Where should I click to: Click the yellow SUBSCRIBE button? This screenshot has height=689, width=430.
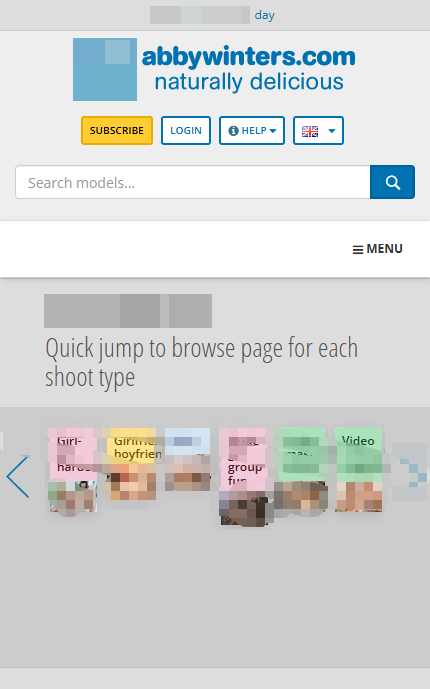tap(117, 131)
